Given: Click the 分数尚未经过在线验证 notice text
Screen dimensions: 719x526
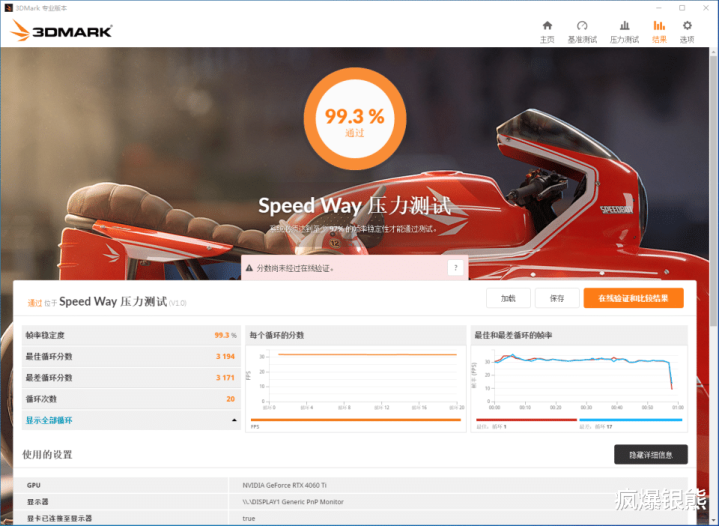Looking at the screenshot, I should point(295,268).
